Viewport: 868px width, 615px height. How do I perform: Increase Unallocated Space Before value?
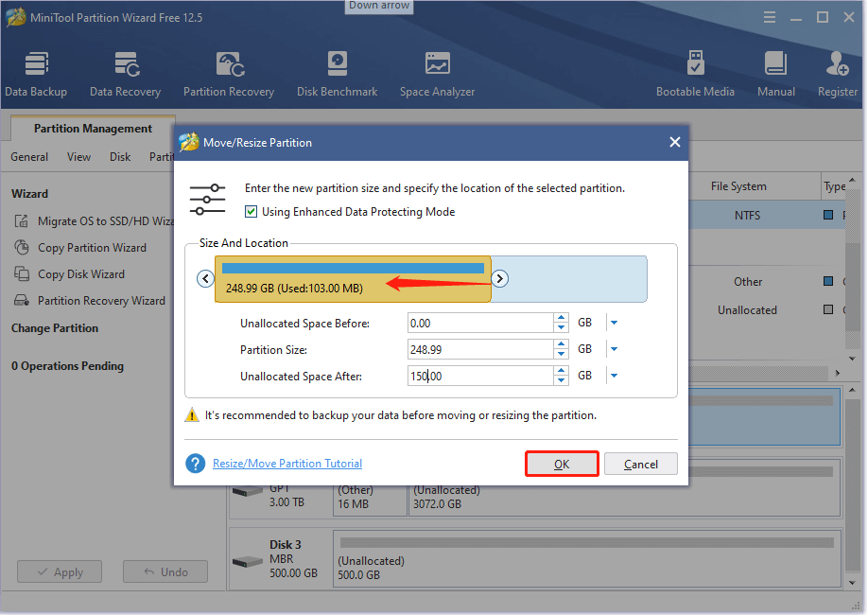pyautogui.click(x=562, y=318)
